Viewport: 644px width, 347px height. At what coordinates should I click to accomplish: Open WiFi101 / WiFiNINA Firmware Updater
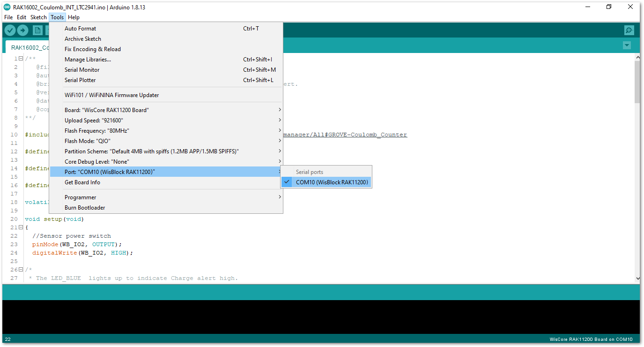pos(166,95)
